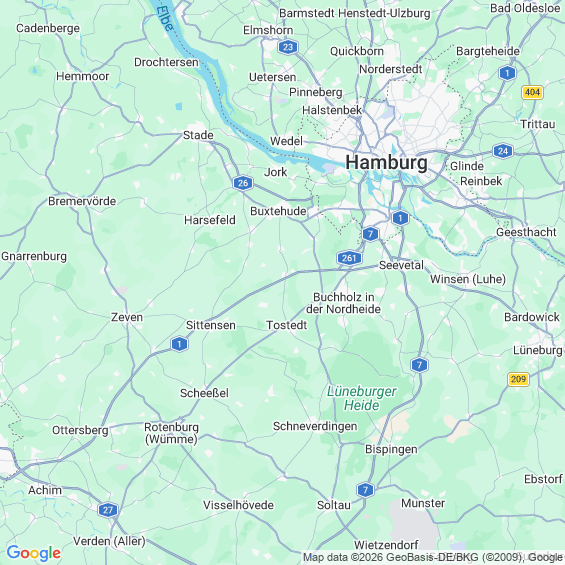Open the Google logo link
This screenshot has height=565, width=565.
click(34, 553)
